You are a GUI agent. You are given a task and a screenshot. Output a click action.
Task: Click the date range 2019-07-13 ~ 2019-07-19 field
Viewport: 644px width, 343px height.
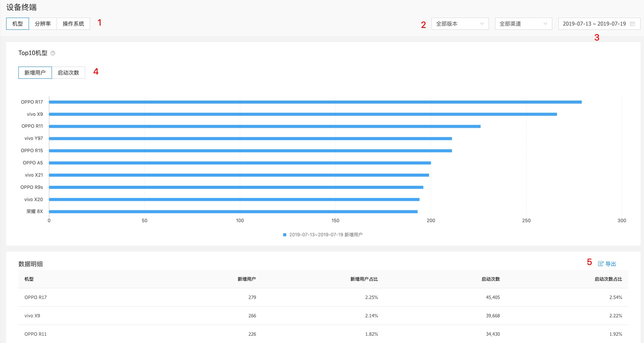click(599, 24)
